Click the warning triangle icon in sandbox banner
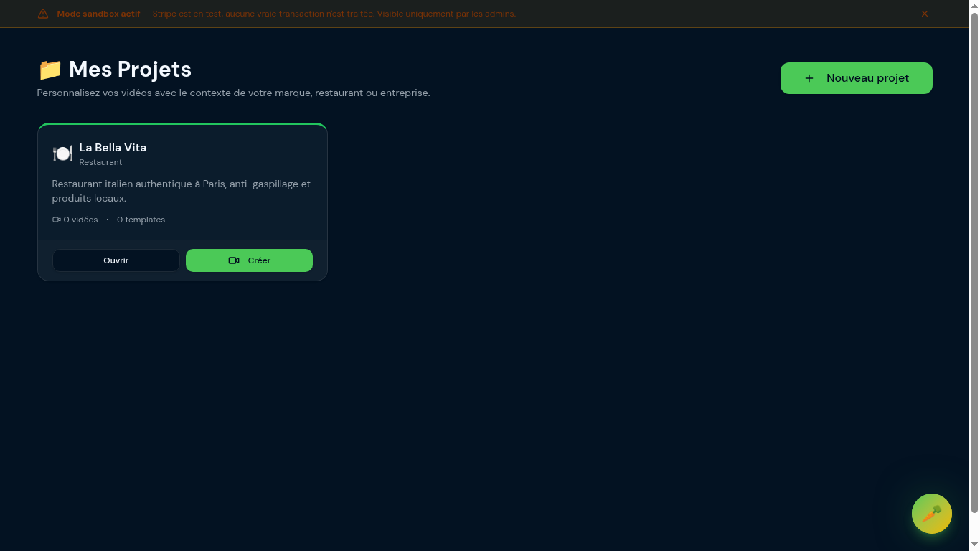 [43, 14]
